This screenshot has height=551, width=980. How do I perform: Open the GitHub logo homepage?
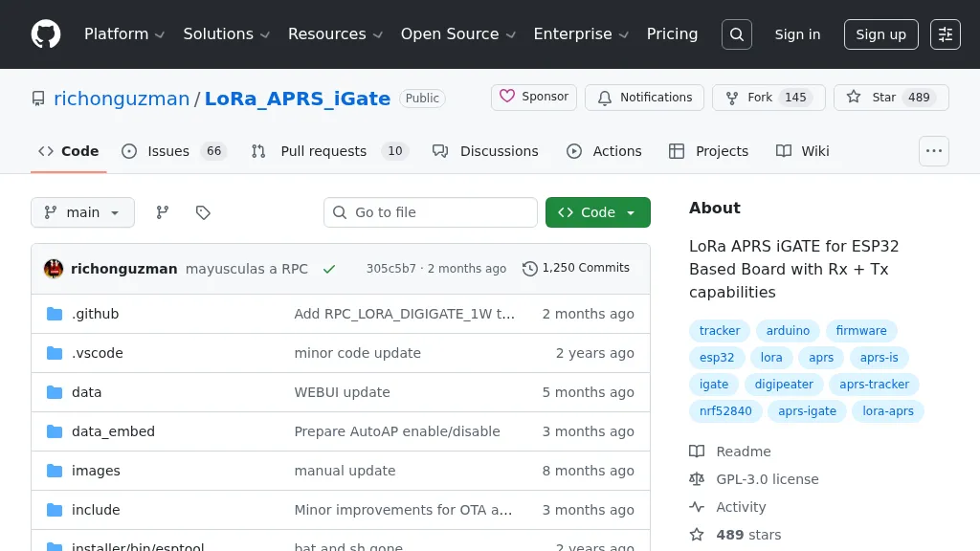tap(46, 34)
